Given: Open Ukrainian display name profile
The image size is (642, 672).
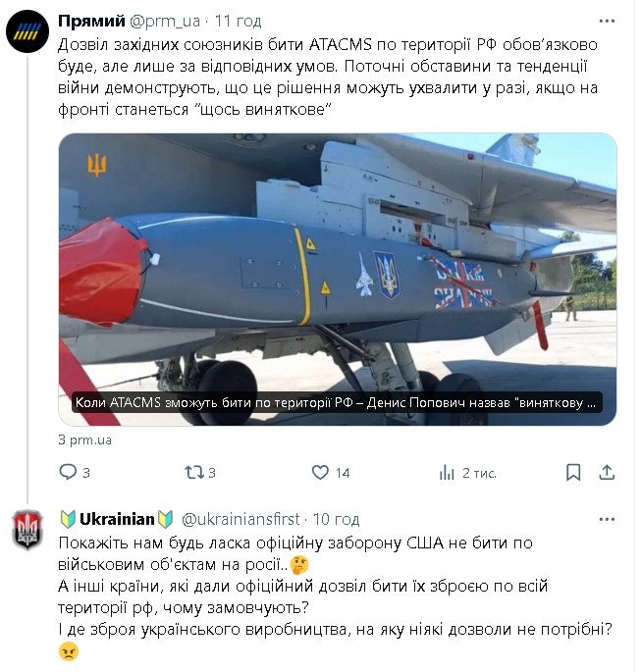Looking at the screenshot, I should [116, 519].
